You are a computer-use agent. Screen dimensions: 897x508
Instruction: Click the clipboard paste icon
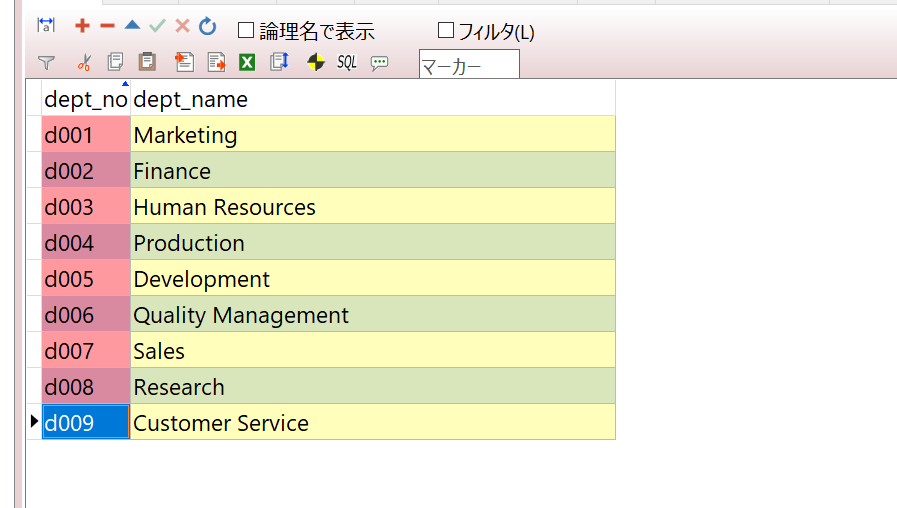[x=147, y=61]
